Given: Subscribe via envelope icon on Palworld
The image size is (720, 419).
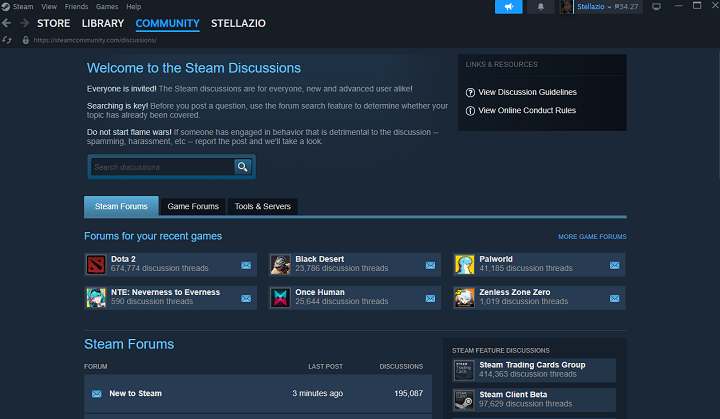Looking at the screenshot, I should 614,265.
